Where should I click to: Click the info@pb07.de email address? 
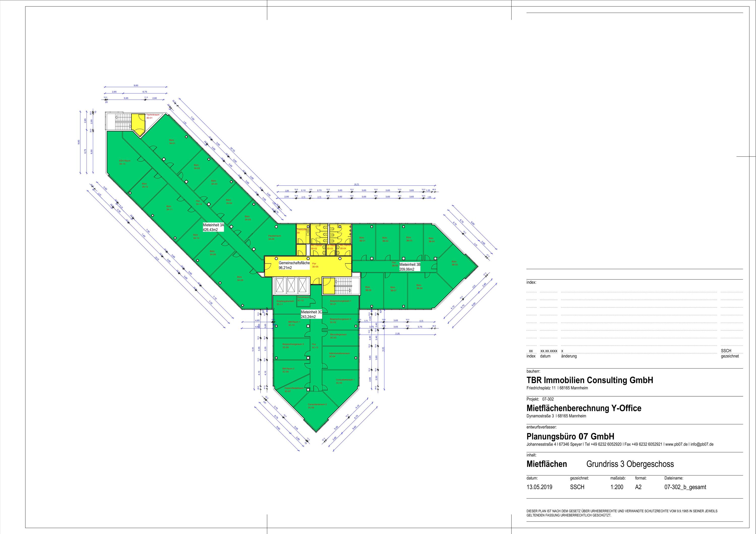click(702, 444)
